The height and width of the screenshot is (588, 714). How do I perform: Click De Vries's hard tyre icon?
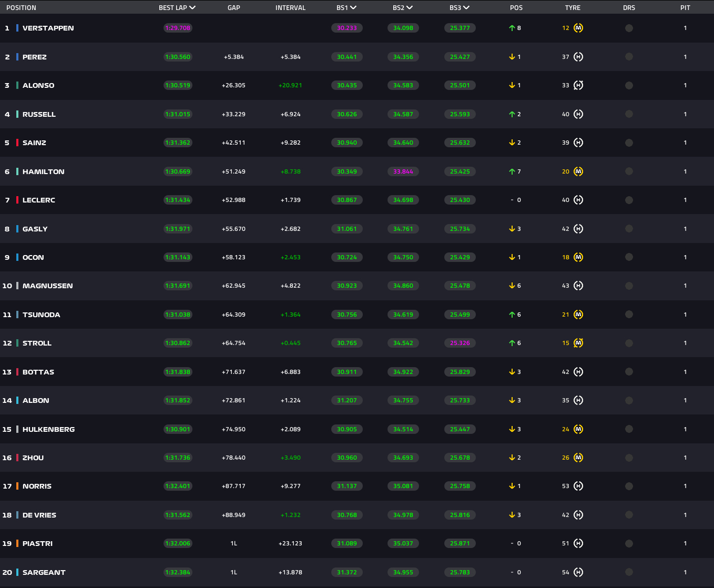coord(578,515)
